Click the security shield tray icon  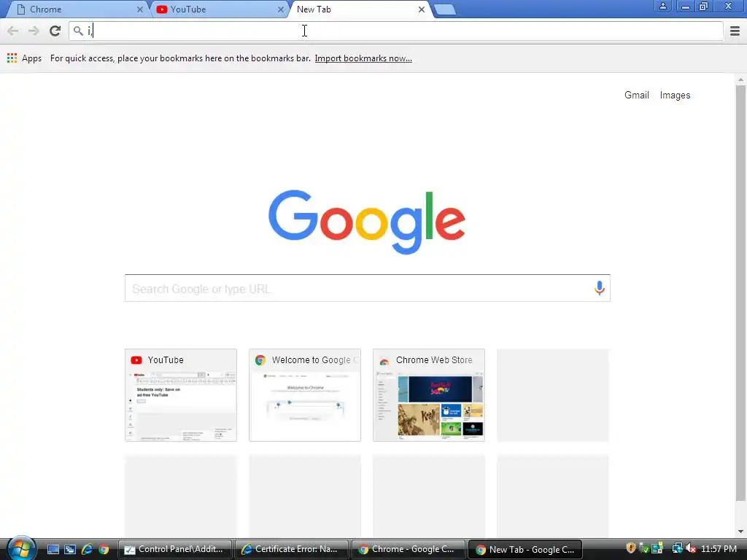click(x=631, y=548)
